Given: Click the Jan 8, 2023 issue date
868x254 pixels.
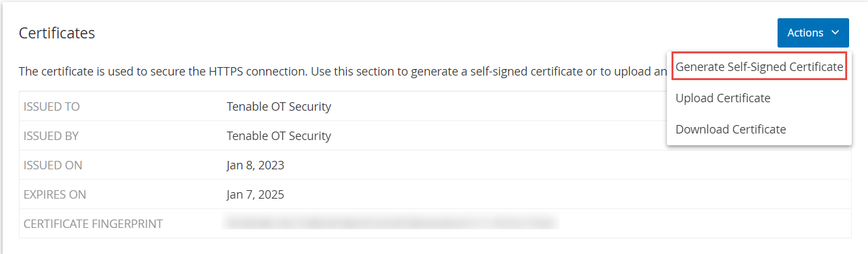Looking at the screenshot, I should tap(255, 165).
